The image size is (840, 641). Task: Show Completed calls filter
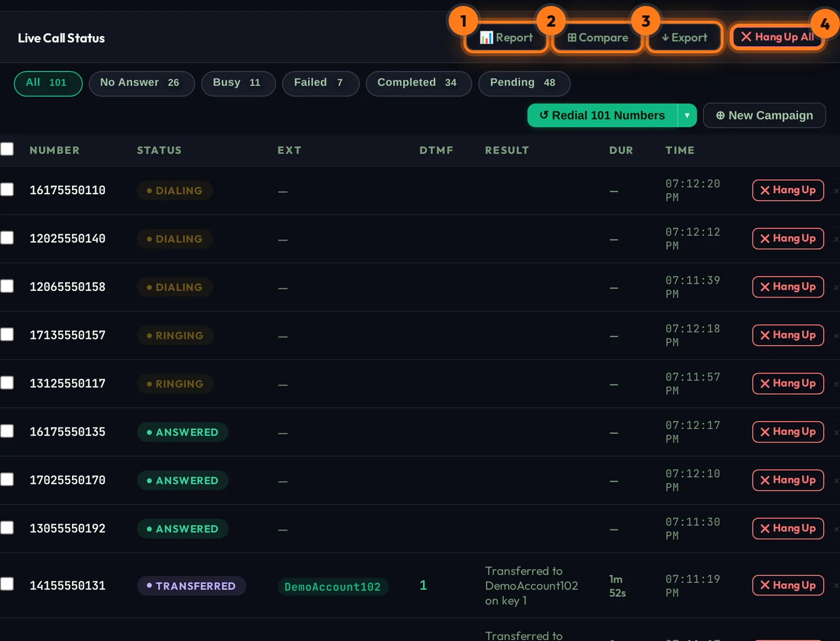418,83
